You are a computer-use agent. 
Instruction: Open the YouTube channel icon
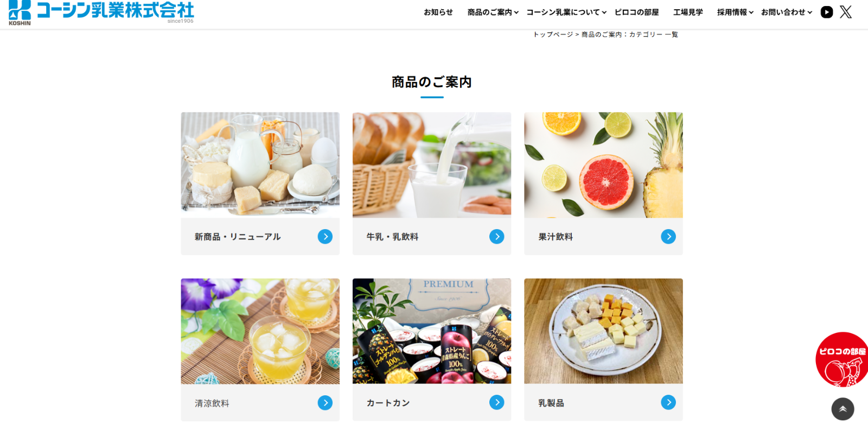tap(827, 12)
